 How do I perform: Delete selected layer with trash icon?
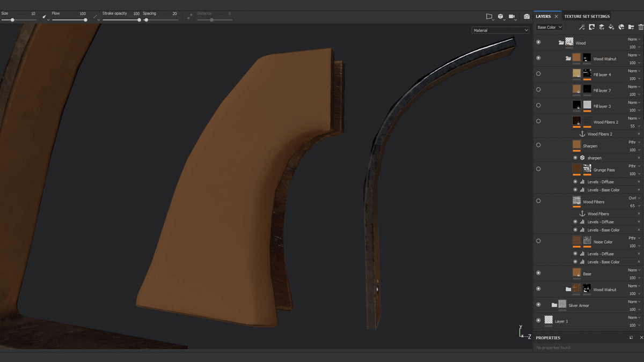(x=641, y=27)
